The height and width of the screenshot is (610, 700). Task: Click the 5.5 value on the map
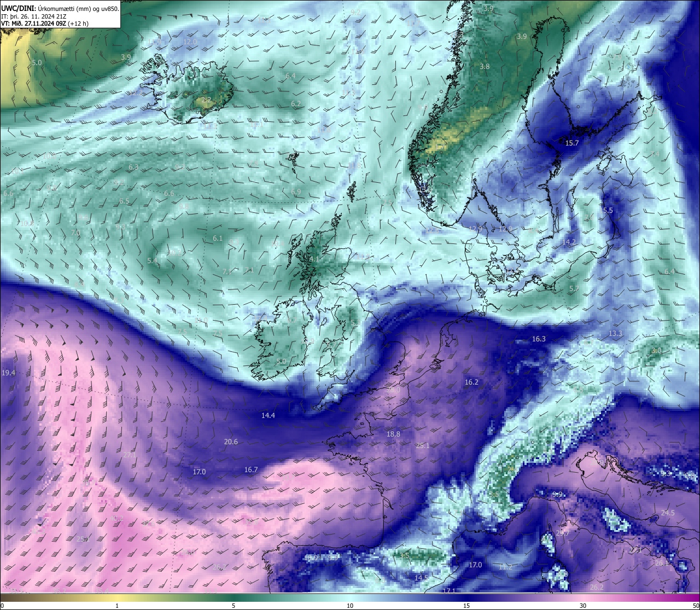[608, 211]
